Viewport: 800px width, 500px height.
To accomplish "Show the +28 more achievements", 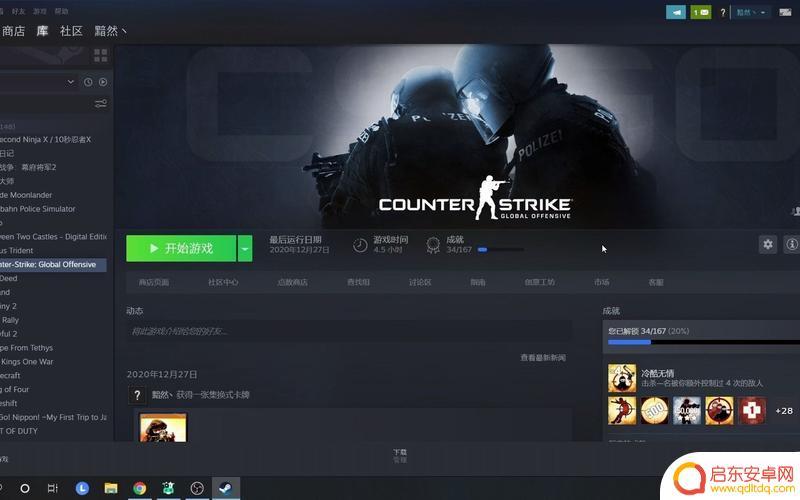I will (784, 411).
